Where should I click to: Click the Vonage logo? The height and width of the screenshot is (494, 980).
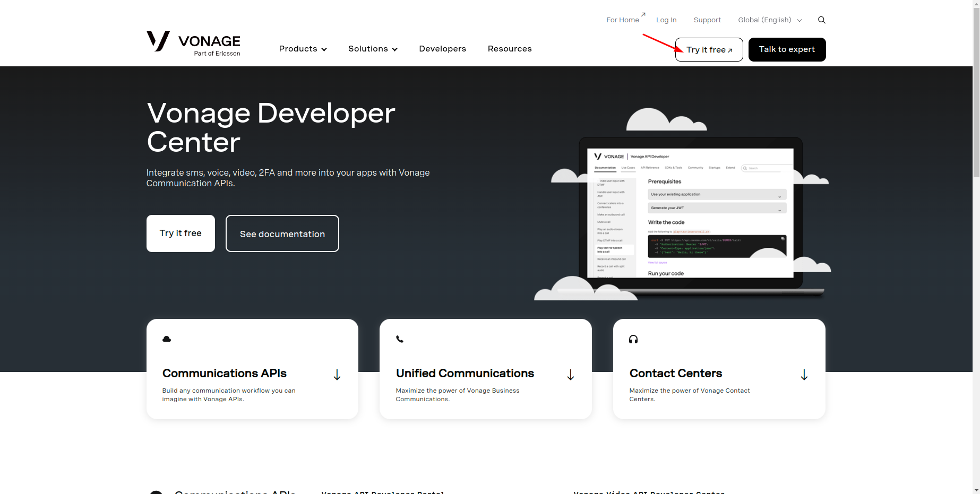click(x=193, y=44)
